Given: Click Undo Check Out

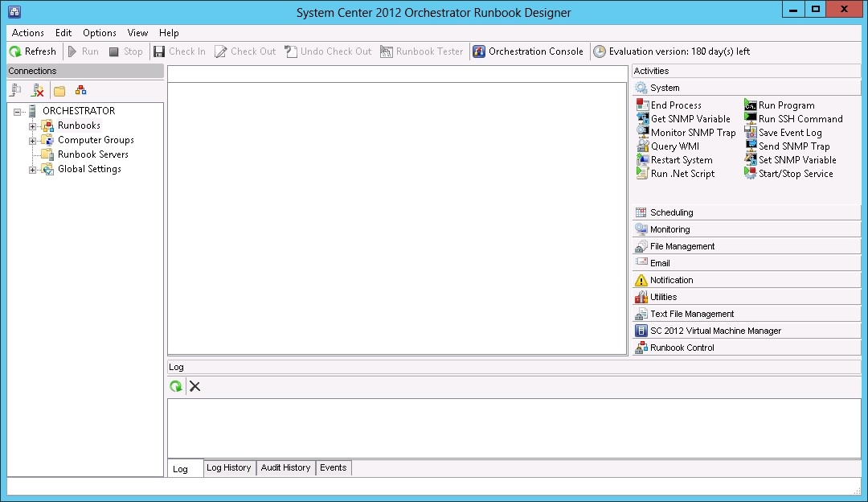Looking at the screenshot, I should (x=328, y=51).
